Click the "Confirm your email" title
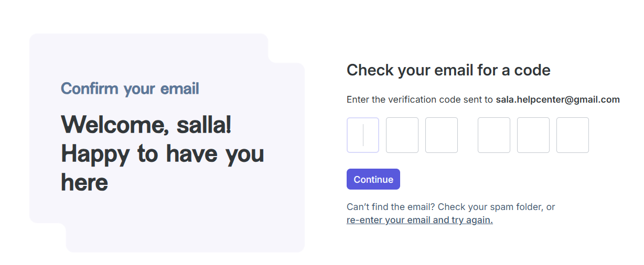644x265 pixels. (130, 89)
